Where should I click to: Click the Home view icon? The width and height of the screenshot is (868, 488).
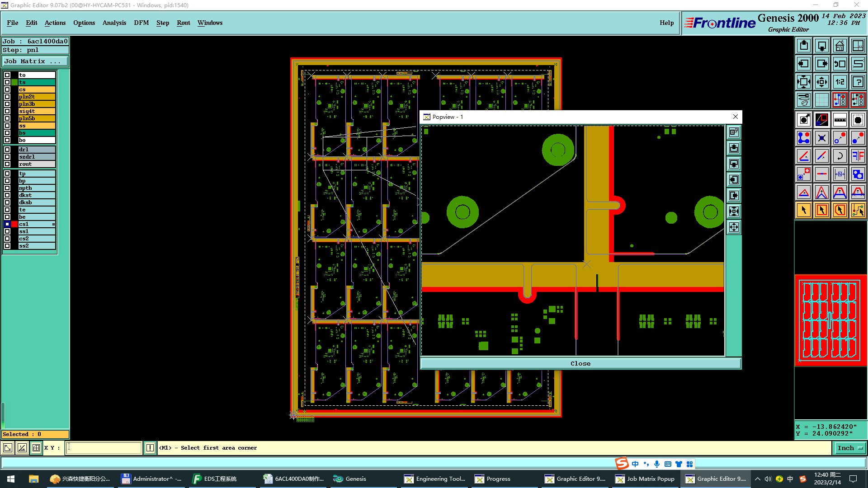coord(840,46)
